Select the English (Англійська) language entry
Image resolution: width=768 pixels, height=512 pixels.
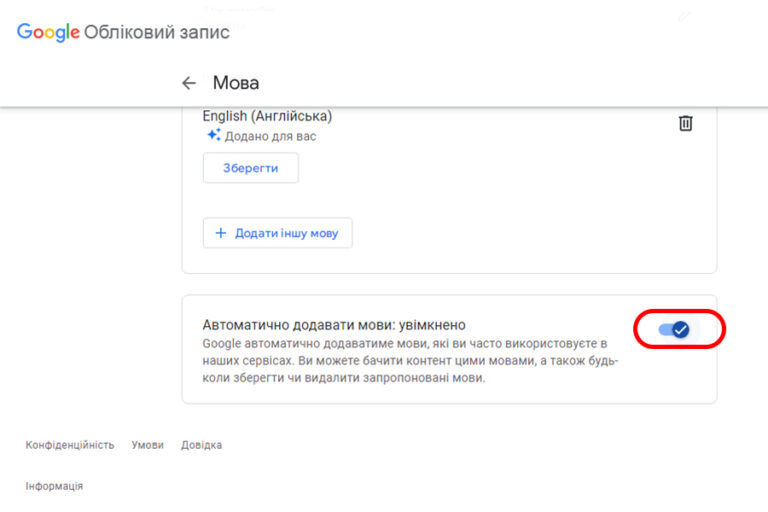[267, 116]
